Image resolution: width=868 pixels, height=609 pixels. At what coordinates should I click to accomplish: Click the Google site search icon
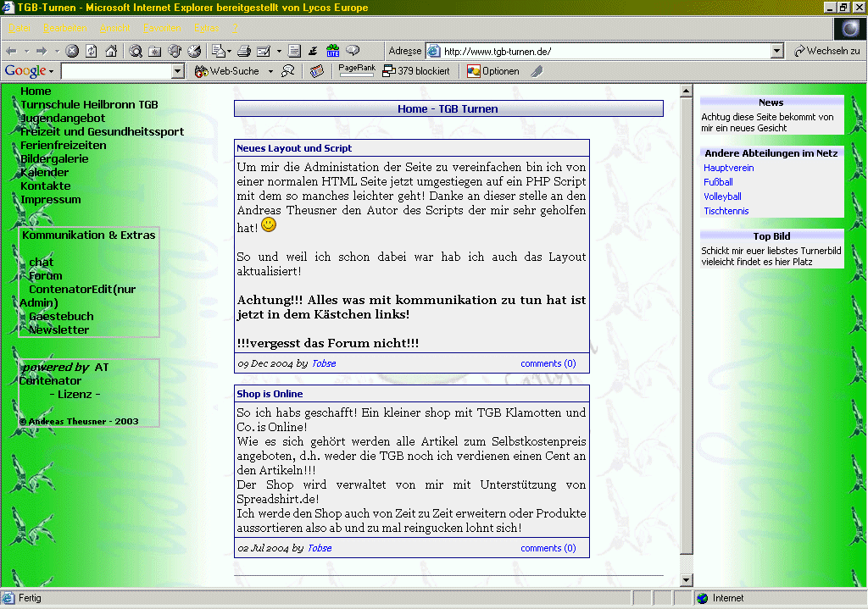[x=288, y=71]
